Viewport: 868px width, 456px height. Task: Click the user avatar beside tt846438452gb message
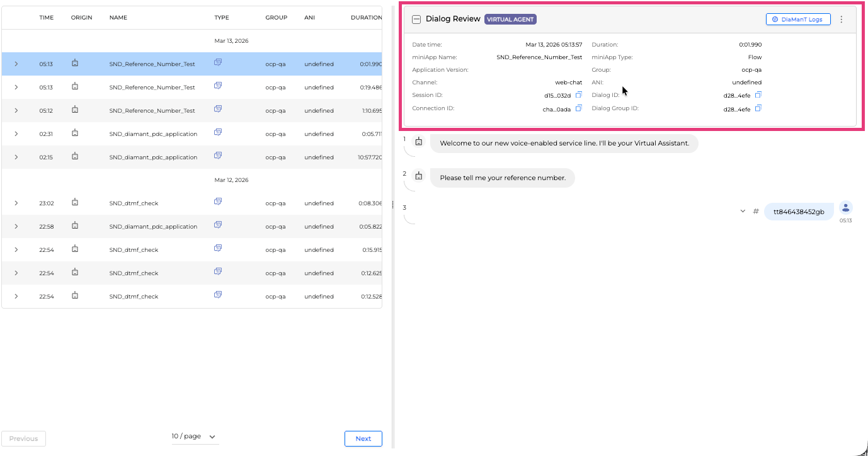(846, 207)
